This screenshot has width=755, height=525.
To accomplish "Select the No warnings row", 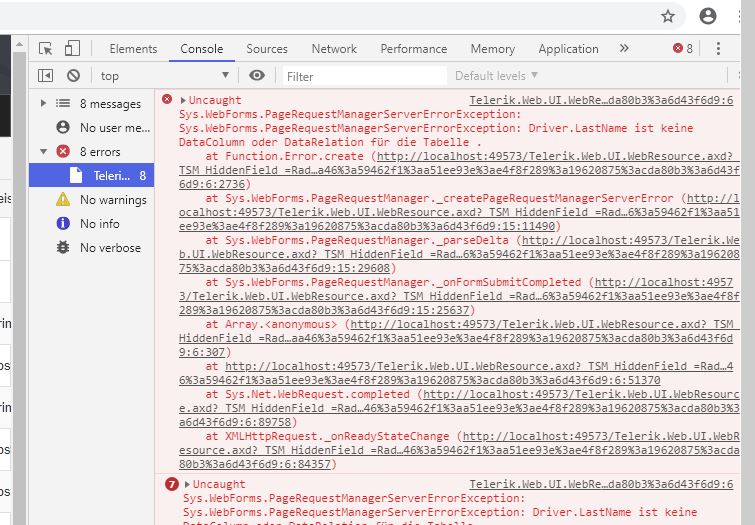I will (91, 199).
